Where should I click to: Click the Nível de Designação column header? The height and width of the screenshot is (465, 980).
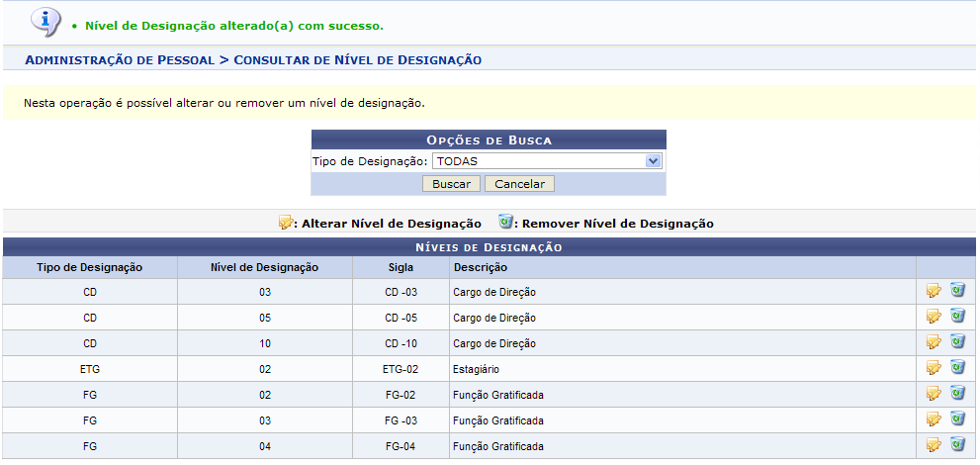click(264, 267)
